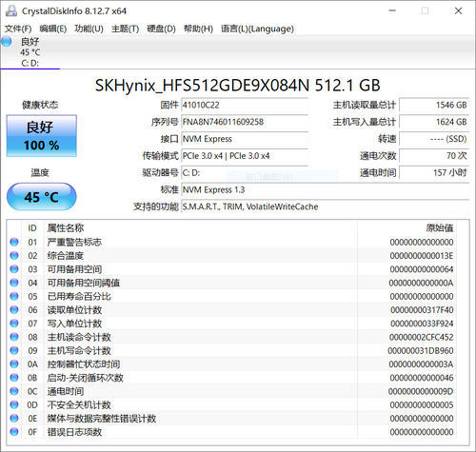Screen dimensions: 476x452
Task: Click the CrystalDiskInfo app icon in title bar
Action: click(11, 10)
